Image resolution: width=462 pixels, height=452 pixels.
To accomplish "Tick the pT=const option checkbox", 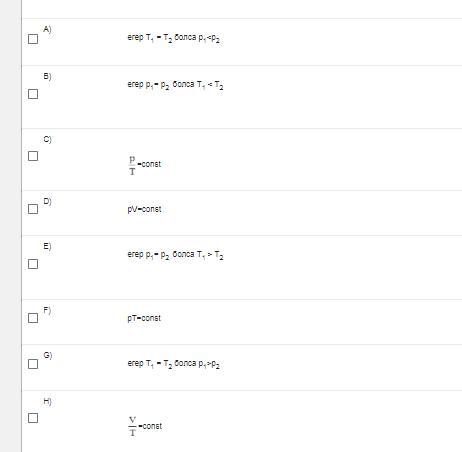I will click(33, 318).
